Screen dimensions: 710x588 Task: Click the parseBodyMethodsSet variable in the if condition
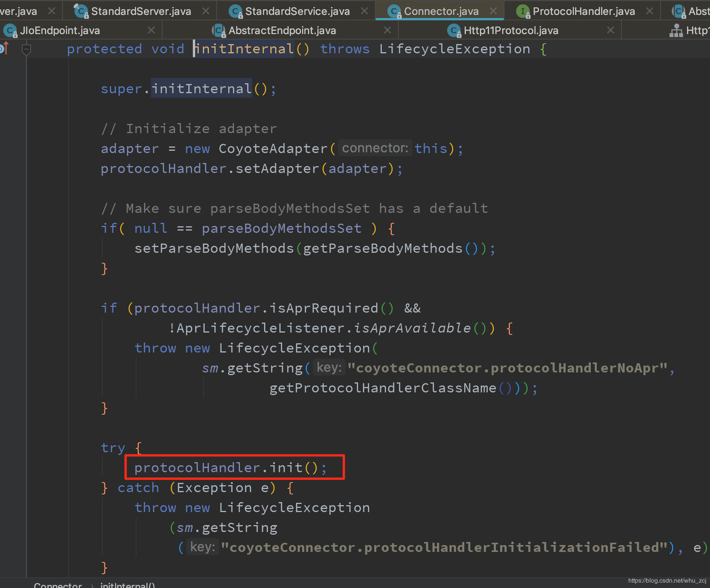point(281,229)
